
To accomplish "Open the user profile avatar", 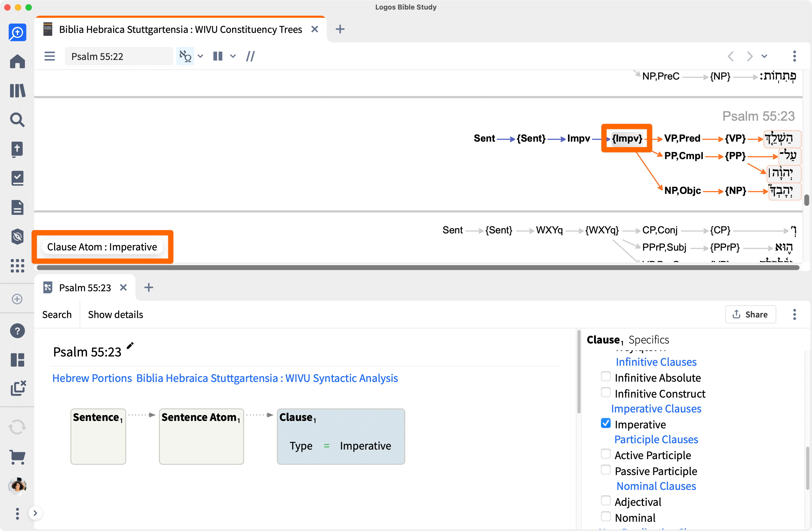I will 17,486.
